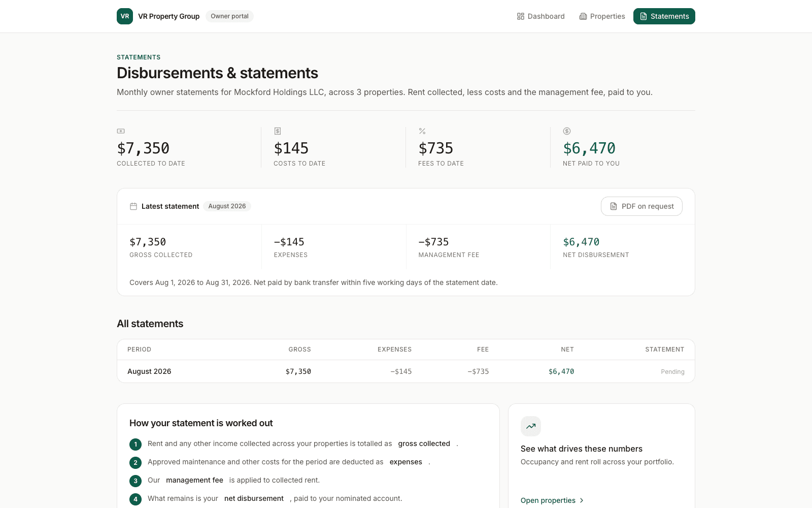Click the receipt icon above Costs to date
Screen dimensions: 812x508
278,131
